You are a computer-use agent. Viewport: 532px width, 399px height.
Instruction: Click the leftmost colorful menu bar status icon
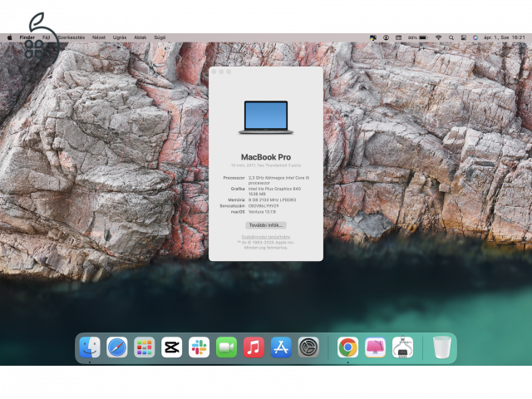coord(373,37)
